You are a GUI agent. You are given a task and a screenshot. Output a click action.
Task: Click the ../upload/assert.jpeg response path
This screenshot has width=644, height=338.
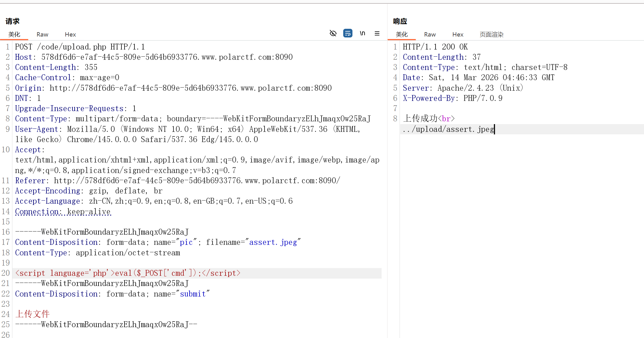click(x=448, y=129)
